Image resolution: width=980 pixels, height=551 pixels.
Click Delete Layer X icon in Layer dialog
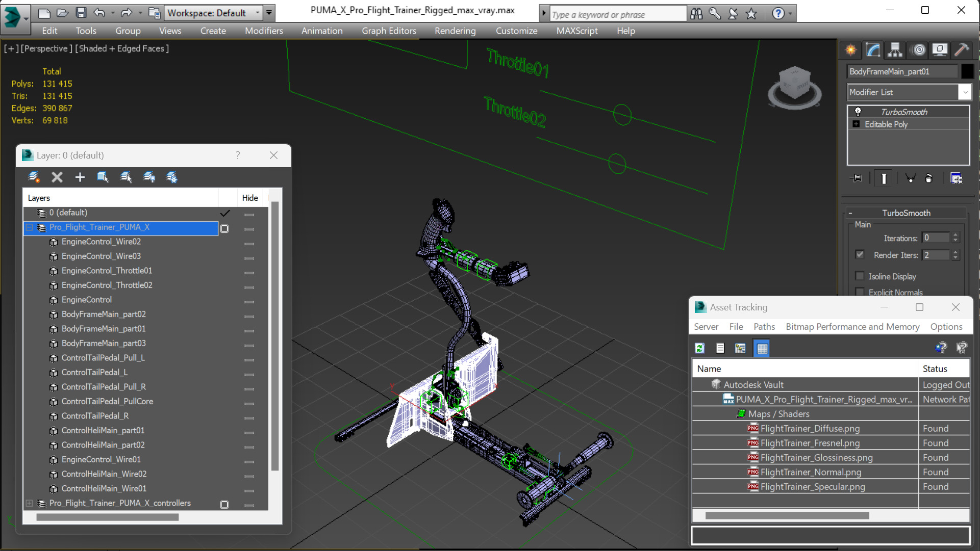pyautogui.click(x=57, y=177)
